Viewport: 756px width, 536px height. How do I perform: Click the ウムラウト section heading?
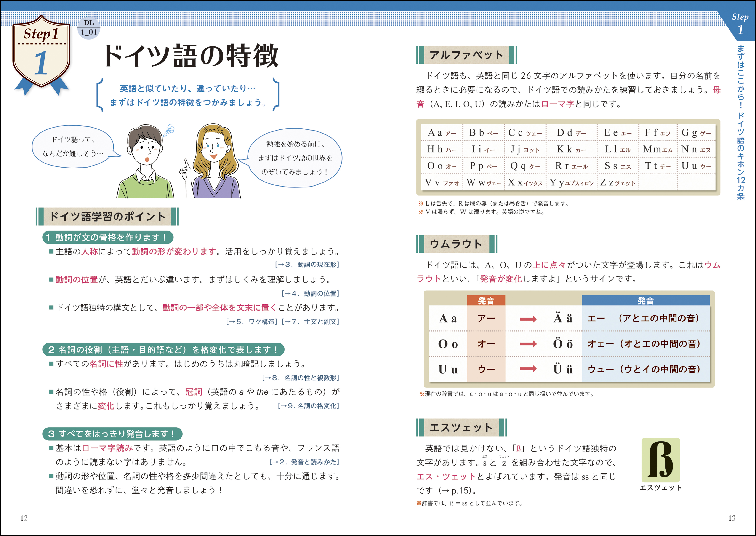pyautogui.click(x=456, y=244)
